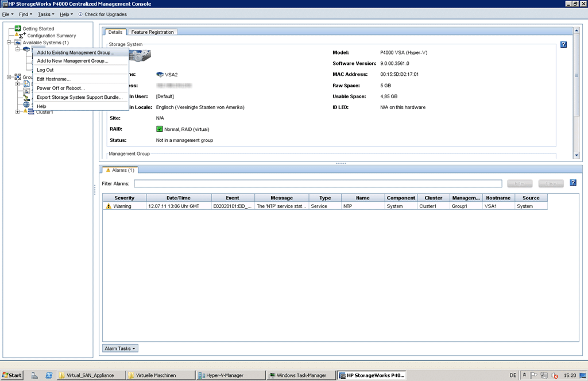Select Edit Hostname from the context menu
Viewport: 588px width, 381px height.
pos(80,79)
